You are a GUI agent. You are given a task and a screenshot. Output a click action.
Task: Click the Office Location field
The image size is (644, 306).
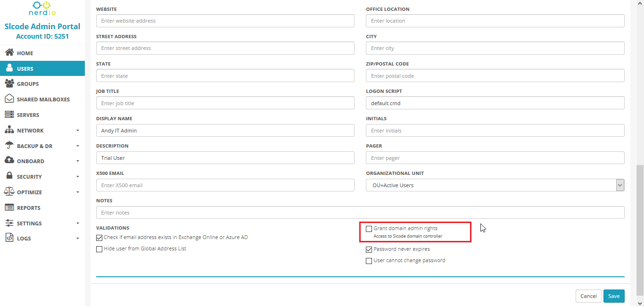click(x=495, y=21)
